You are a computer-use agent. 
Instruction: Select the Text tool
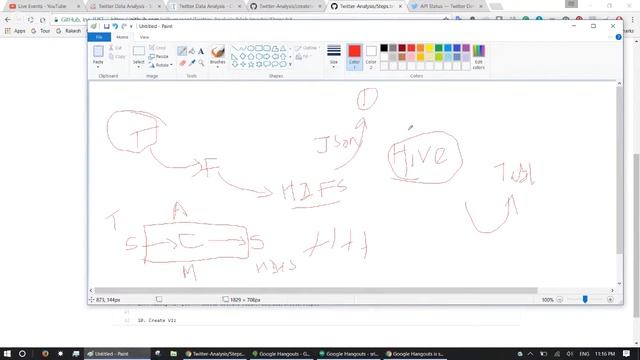click(x=201, y=51)
